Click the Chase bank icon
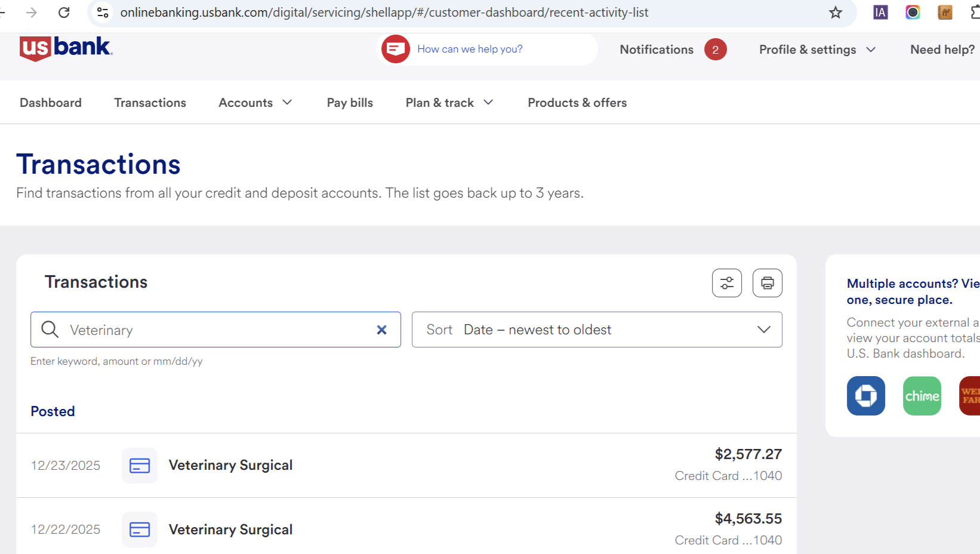Viewport: 980px width, 554px height. [x=865, y=396]
